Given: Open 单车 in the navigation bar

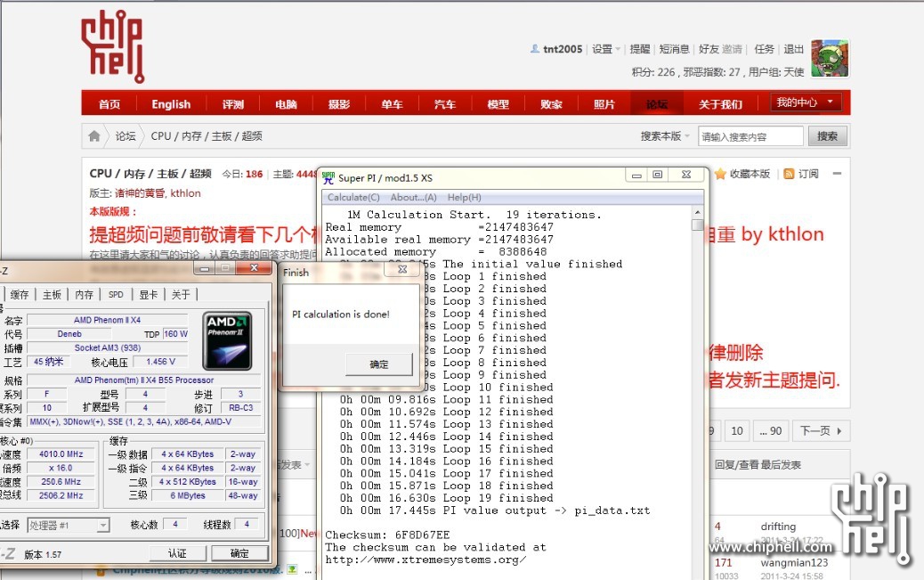Looking at the screenshot, I should click(393, 104).
